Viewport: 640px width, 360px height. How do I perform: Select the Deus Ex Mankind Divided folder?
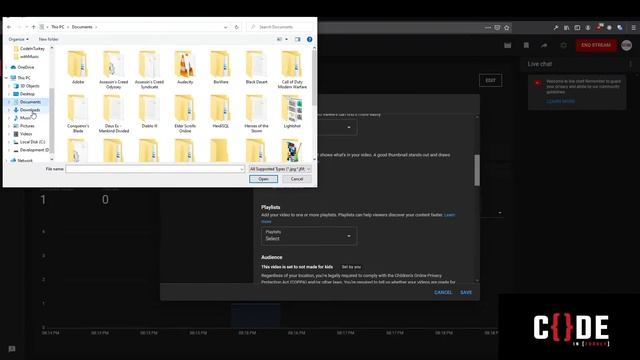coord(113,113)
